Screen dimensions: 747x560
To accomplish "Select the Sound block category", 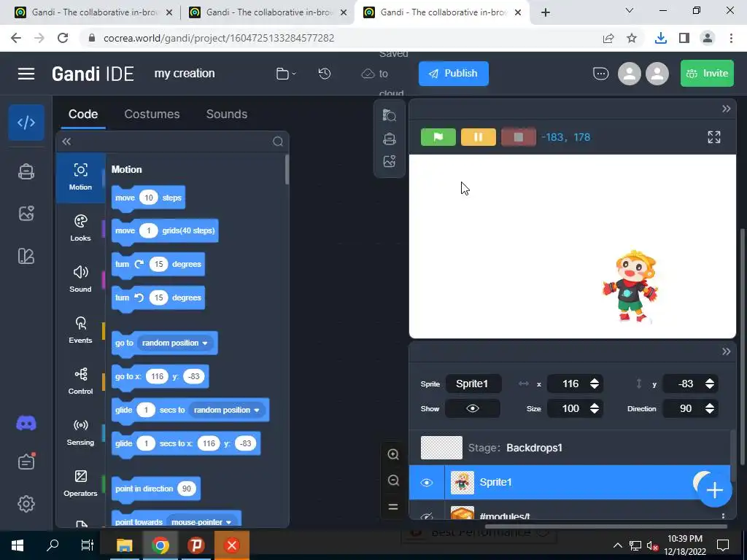I will click(80, 279).
